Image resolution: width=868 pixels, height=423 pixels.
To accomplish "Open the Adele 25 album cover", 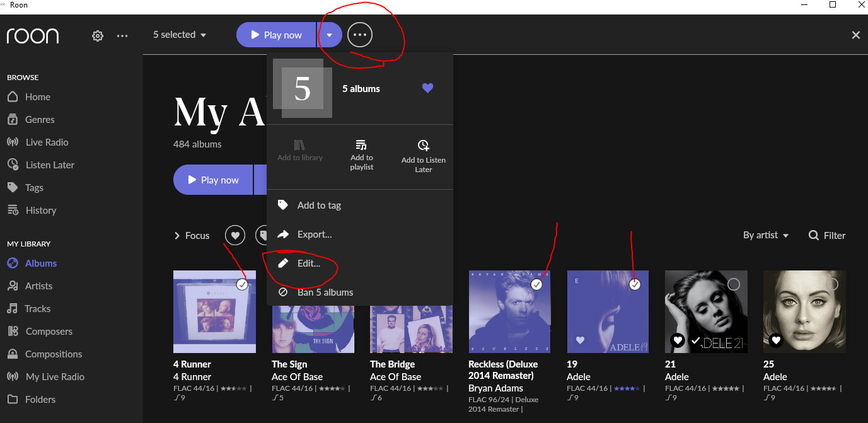I will [804, 311].
